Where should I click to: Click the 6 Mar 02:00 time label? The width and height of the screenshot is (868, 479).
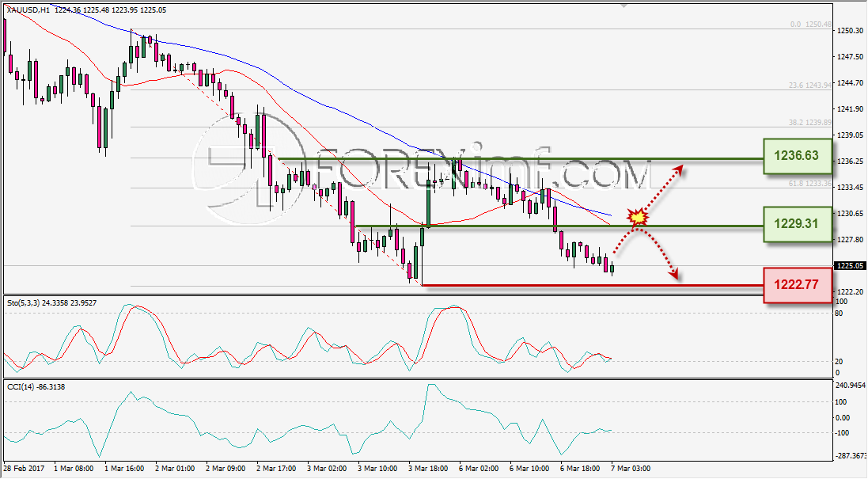479,469
